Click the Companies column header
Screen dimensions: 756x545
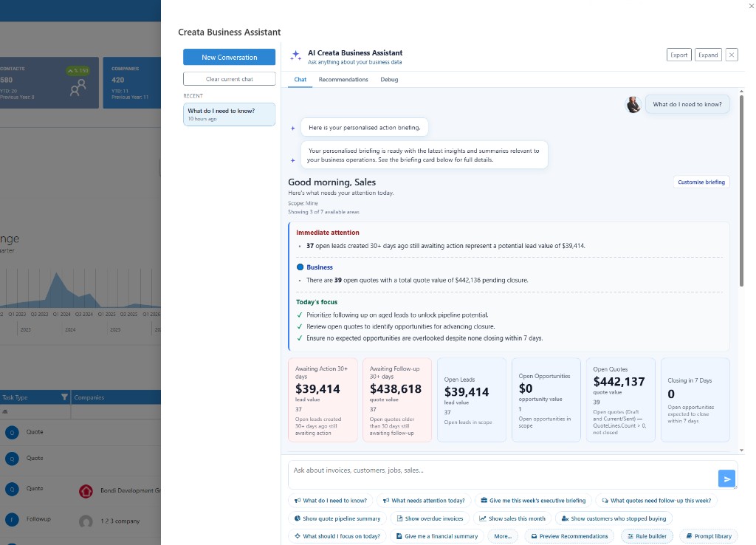click(116, 397)
